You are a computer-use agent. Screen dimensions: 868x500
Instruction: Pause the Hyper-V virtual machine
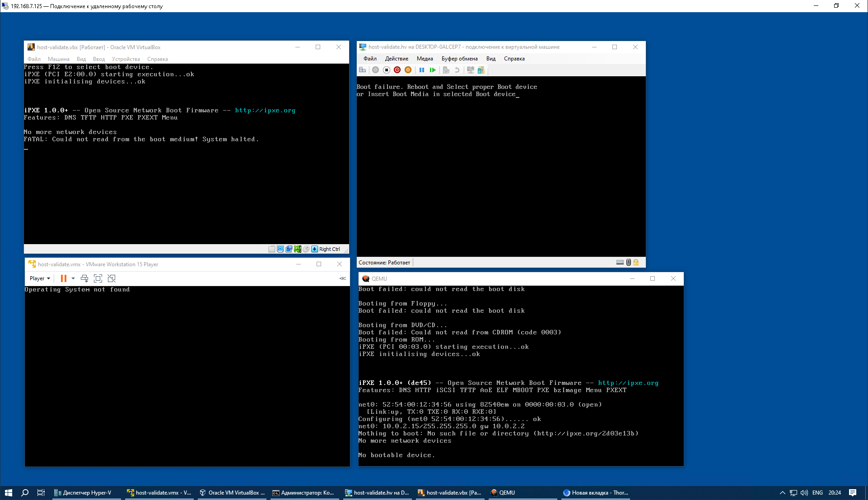(x=421, y=70)
